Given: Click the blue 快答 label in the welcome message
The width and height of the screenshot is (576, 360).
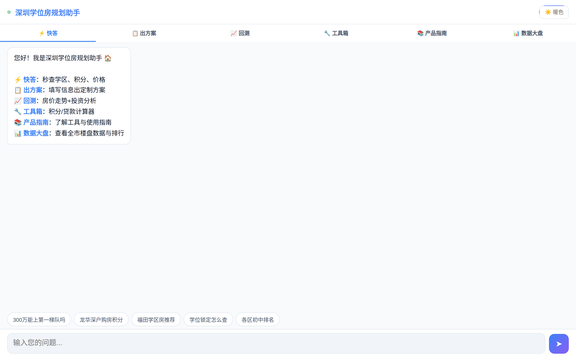Looking at the screenshot, I should 30,79.
